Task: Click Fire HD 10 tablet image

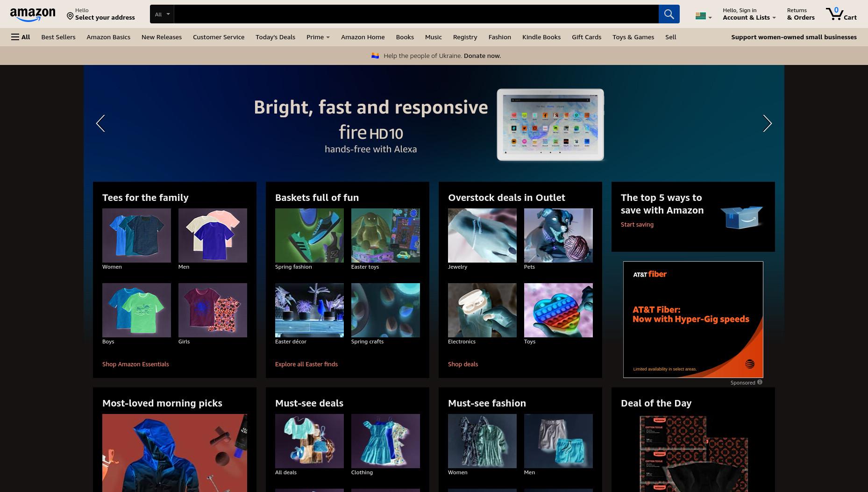Action: tap(550, 125)
